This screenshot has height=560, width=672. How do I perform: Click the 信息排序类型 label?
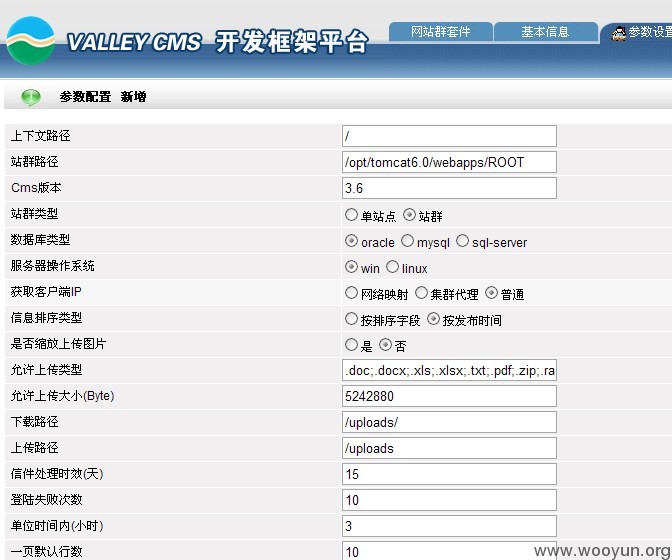pyautogui.click(x=46, y=317)
